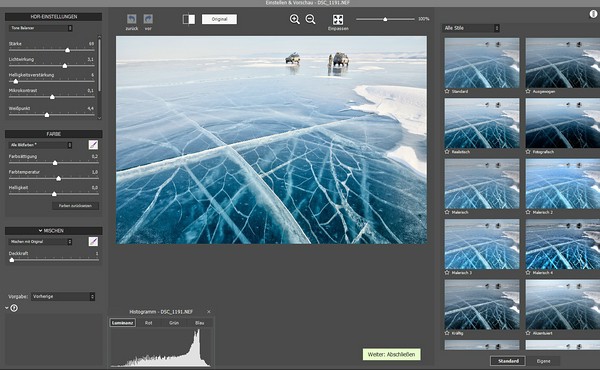Close the Histogramm panel
The height and width of the screenshot is (370, 600).
pyautogui.click(x=209, y=312)
